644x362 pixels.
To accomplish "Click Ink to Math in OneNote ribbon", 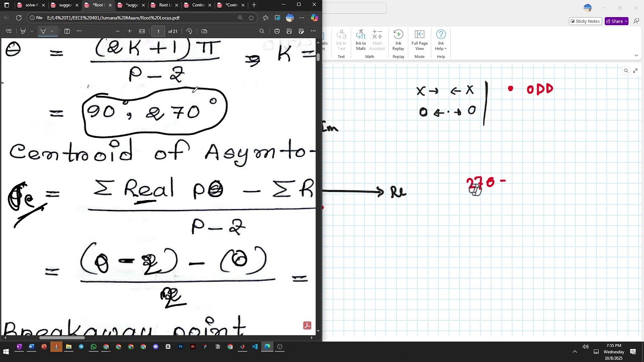I will [x=361, y=40].
